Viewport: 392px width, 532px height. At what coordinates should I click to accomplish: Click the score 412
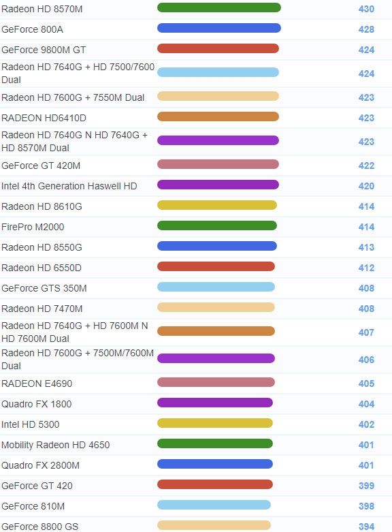(366, 268)
